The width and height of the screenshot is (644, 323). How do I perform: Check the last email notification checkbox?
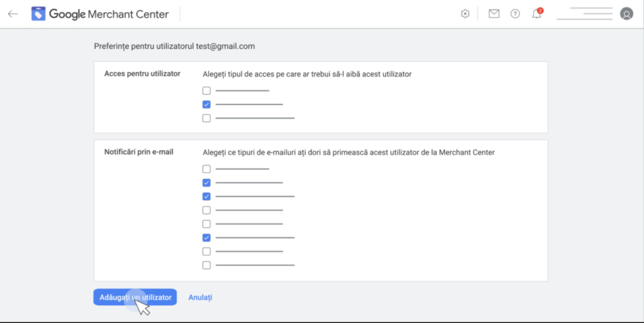206,265
